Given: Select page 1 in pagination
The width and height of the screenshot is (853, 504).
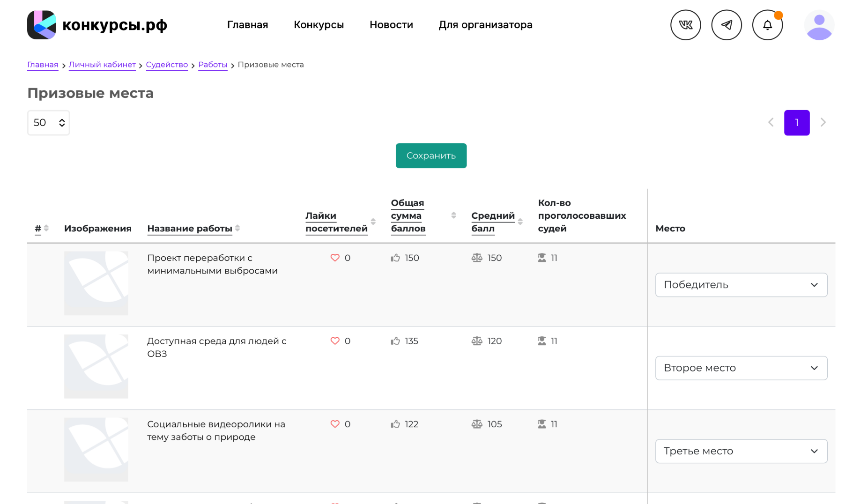Looking at the screenshot, I should pos(796,123).
